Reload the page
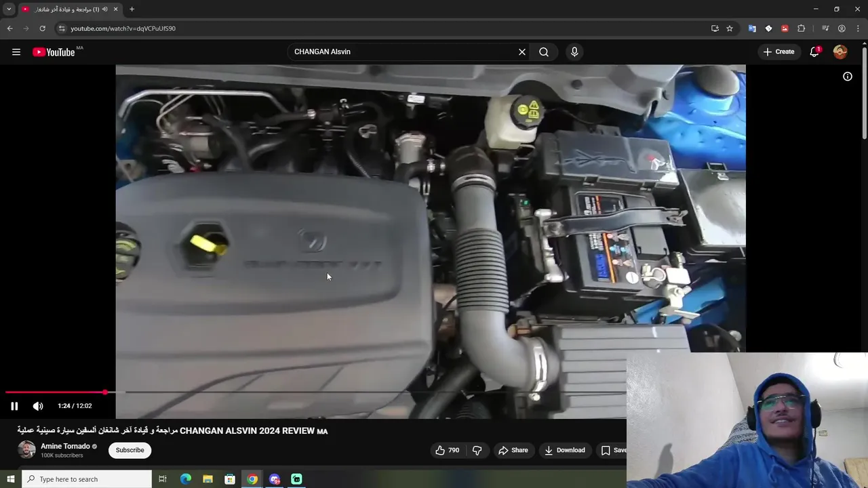This screenshot has height=488, width=868. (x=42, y=28)
